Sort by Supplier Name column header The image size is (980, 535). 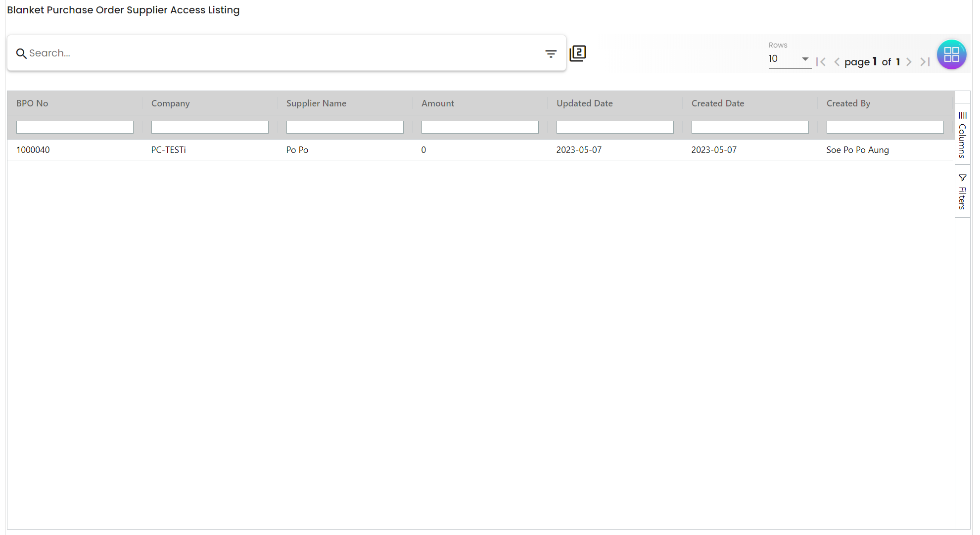pyautogui.click(x=316, y=103)
